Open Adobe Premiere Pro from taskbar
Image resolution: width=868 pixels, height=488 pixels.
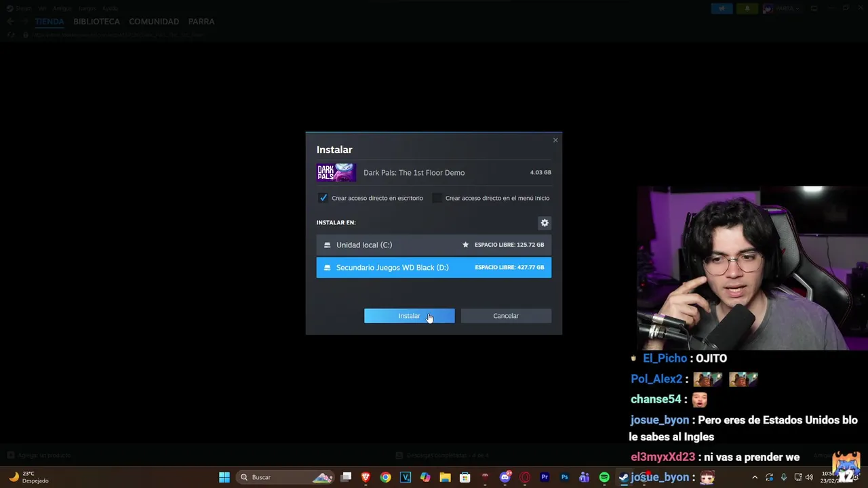545,477
